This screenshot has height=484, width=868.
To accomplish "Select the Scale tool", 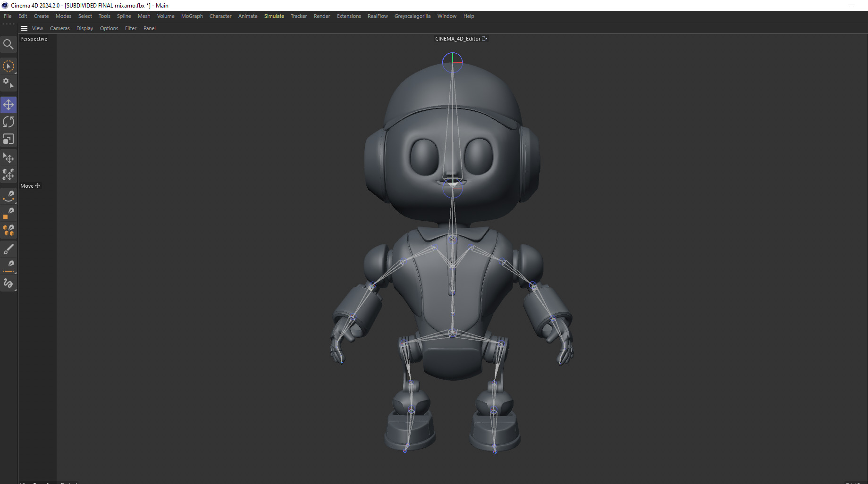I will point(8,139).
